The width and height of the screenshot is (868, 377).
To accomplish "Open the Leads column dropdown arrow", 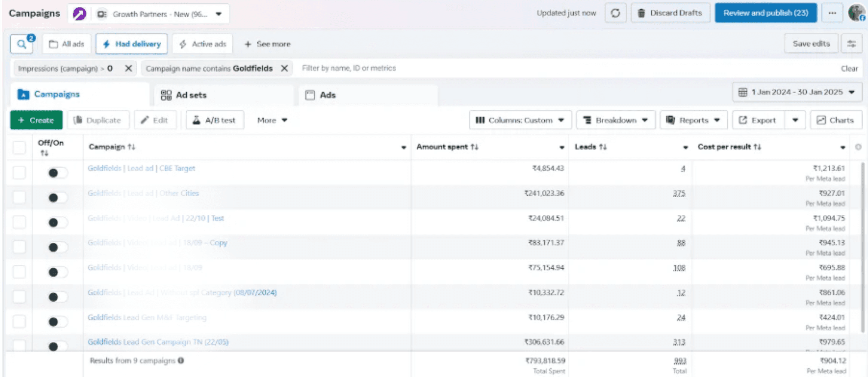I will (x=685, y=147).
